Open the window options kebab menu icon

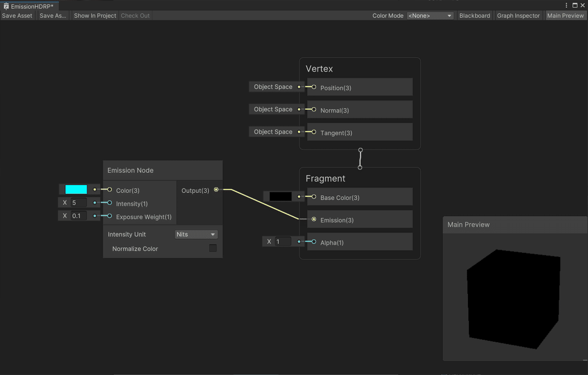pyautogui.click(x=566, y=5)
